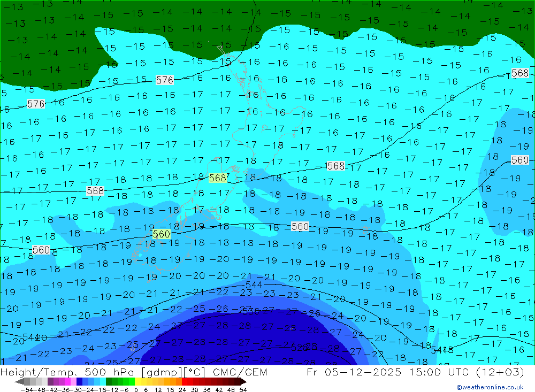Click the left gray arrow of color legend
Screen dimensions: 535x392
(x=20, y=381)
